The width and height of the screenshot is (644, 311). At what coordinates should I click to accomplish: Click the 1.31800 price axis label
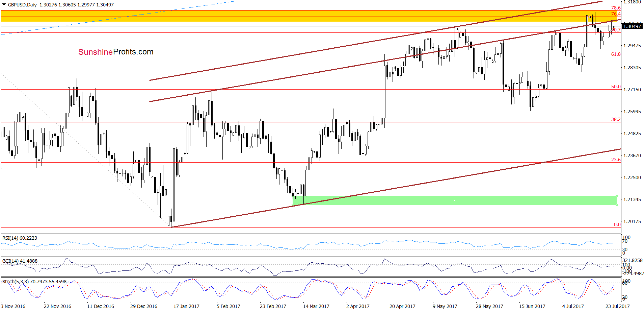(632, 2)
